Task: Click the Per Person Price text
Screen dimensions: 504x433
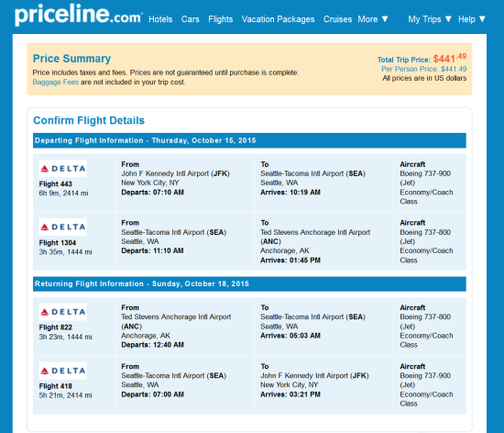Action: tap(424, 69)
